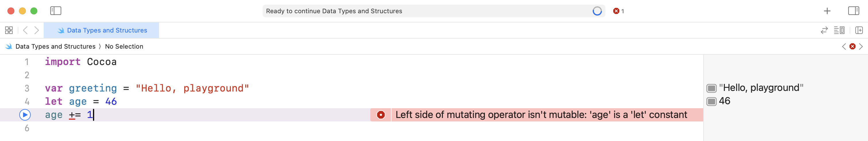Viewport: 868px width, 141px height.
Task: Add an editor on the right
Action: (859, 31)
